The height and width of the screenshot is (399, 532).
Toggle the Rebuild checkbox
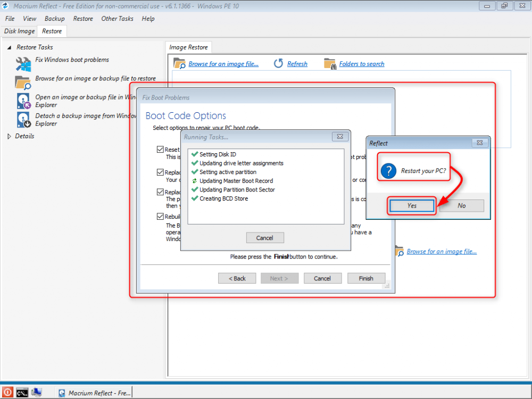pyautogui.click(x=160, y=216)
